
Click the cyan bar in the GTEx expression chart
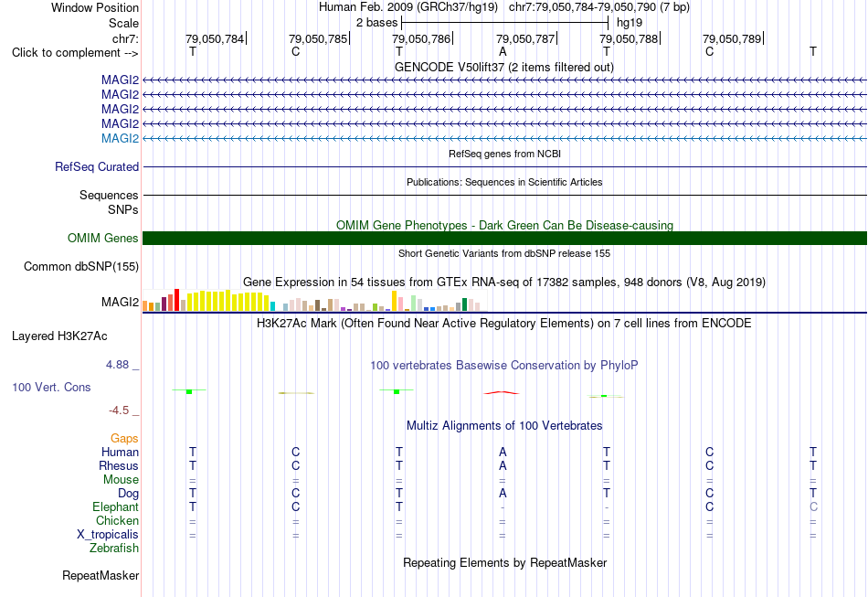[x=273, y=306]
